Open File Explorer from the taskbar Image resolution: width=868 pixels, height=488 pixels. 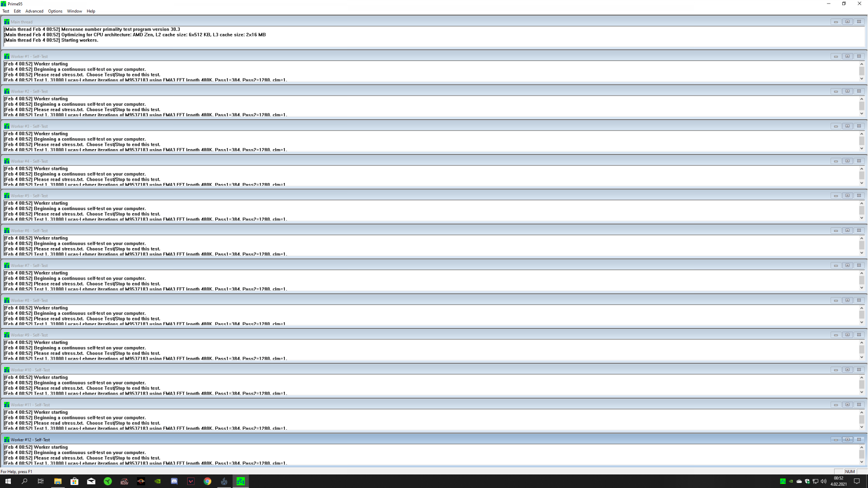[58, 481]
